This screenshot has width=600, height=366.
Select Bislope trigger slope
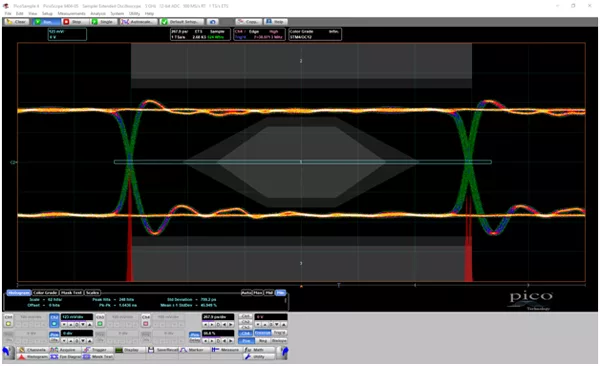(279, 341)
